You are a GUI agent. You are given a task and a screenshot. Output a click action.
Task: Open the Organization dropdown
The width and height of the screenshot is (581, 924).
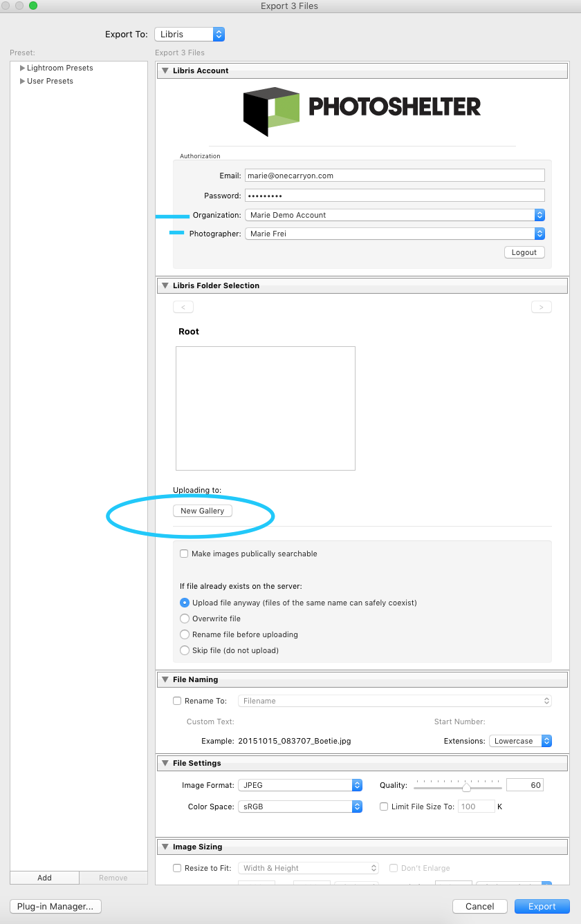pos(395,215)
